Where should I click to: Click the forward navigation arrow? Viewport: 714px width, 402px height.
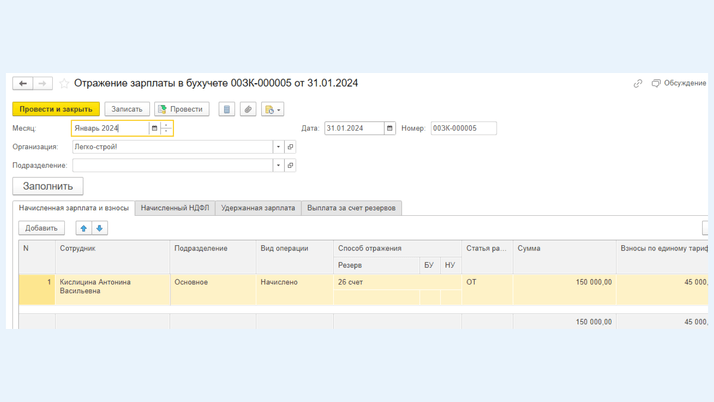click(x=42, y=83)
